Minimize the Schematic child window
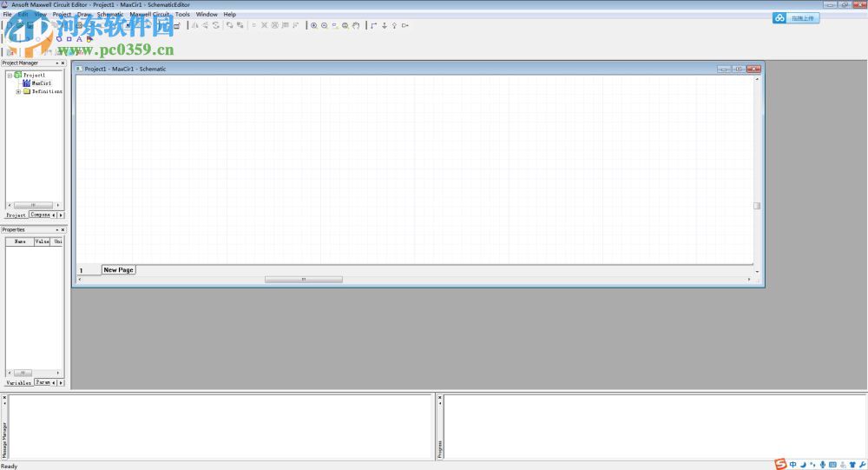This screenshot has width=868, height=470. point(724,70)
